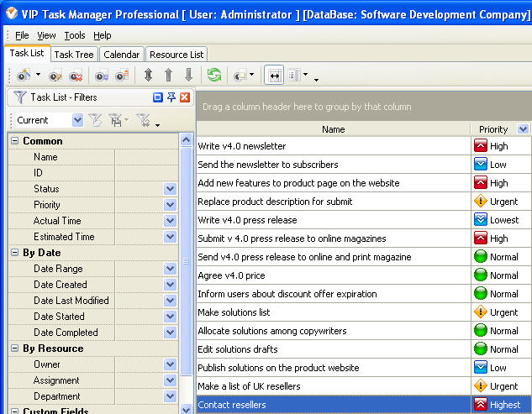Open the Date Range filter dropdown
This screenshot has height=414, width=532.
coord(170,269)
